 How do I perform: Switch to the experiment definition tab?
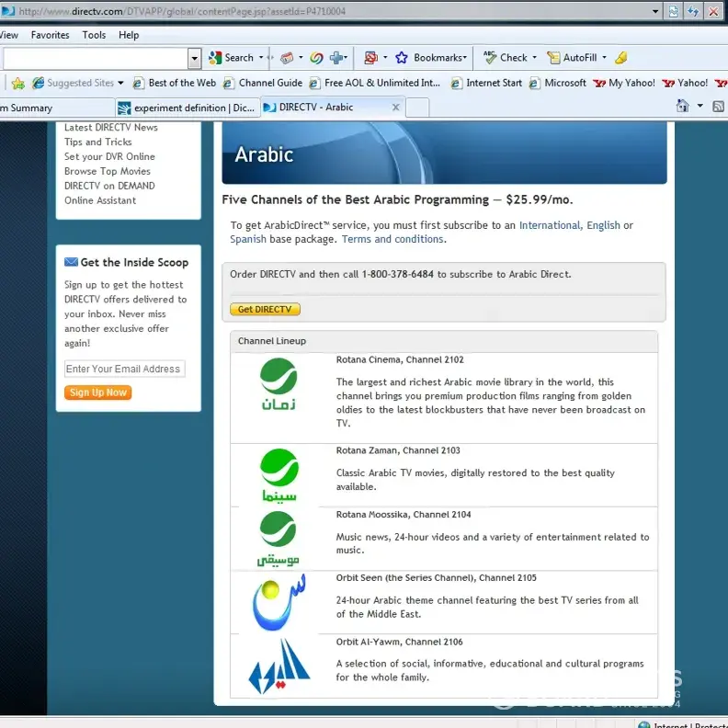(x=188, y=108)
